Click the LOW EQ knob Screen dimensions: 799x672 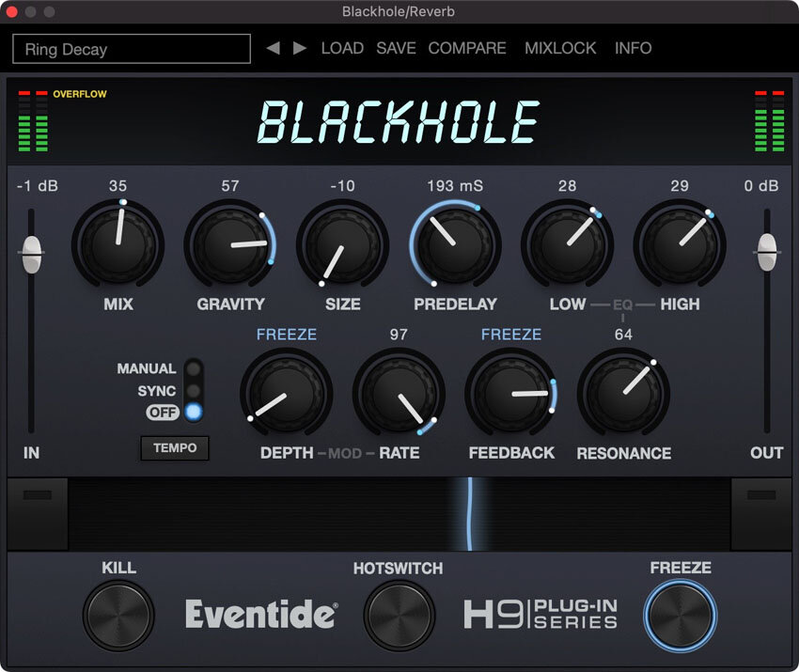568,244
